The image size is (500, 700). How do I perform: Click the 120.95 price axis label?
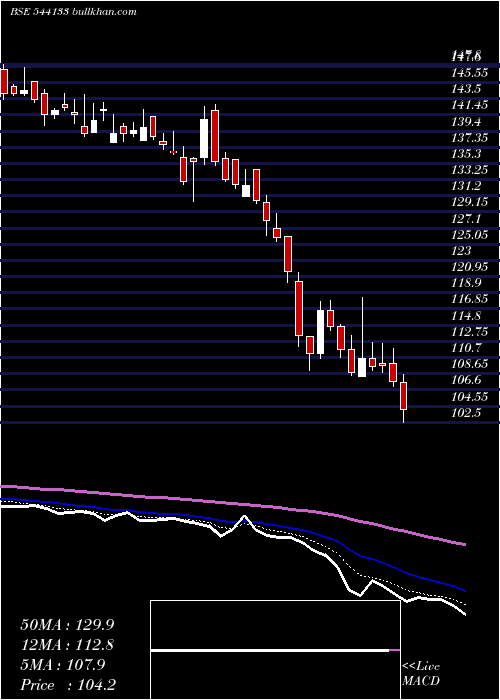click(468, 267)
